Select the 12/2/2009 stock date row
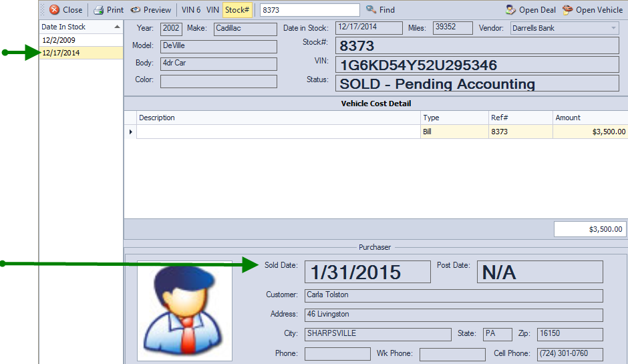 pos(81,40)
